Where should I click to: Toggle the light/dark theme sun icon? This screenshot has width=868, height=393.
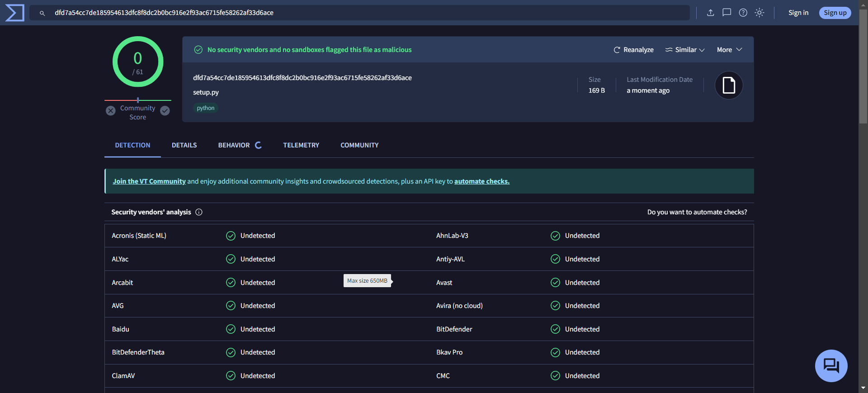(x=759, y=13)
